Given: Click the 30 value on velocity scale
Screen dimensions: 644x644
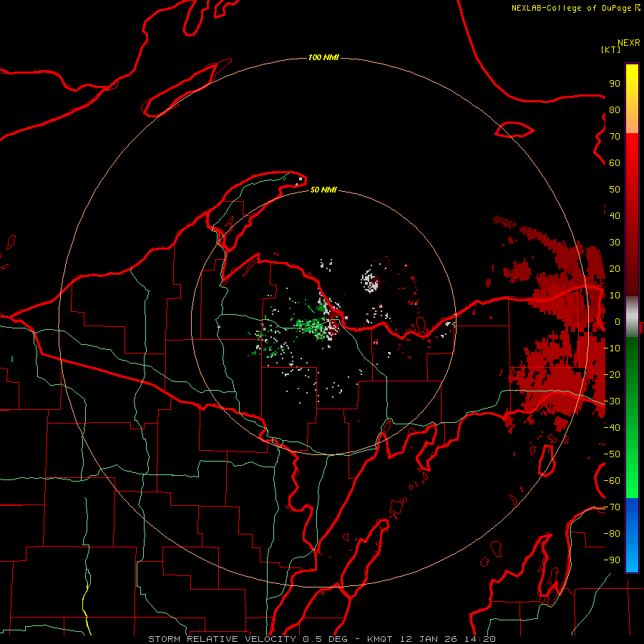Looking at the screenshot, I should [615, 243].
